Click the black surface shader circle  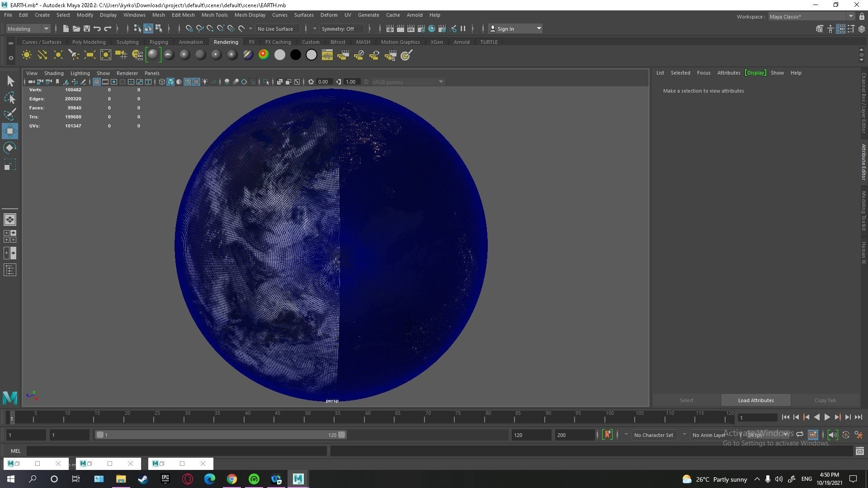(x=296, y=55)
